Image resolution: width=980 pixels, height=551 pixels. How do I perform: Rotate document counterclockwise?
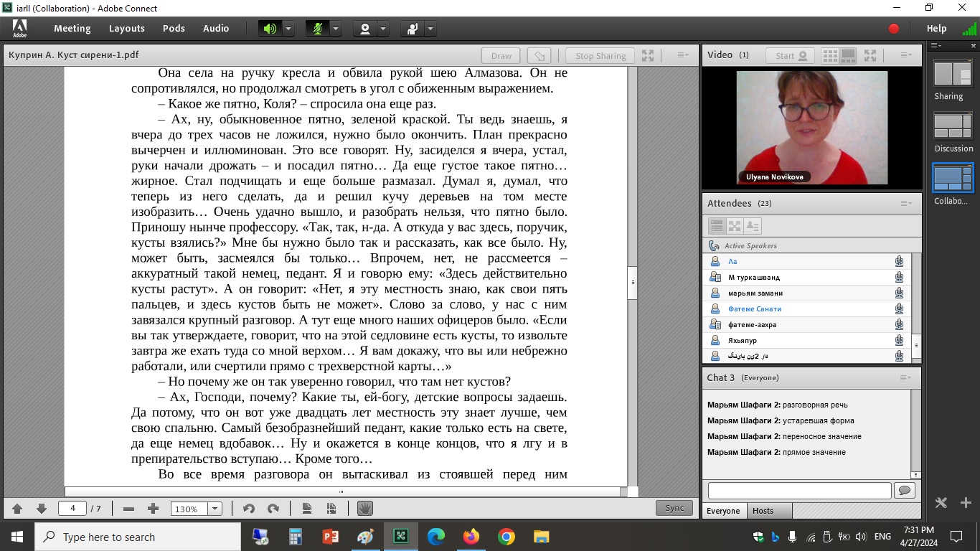click(249, 509)
